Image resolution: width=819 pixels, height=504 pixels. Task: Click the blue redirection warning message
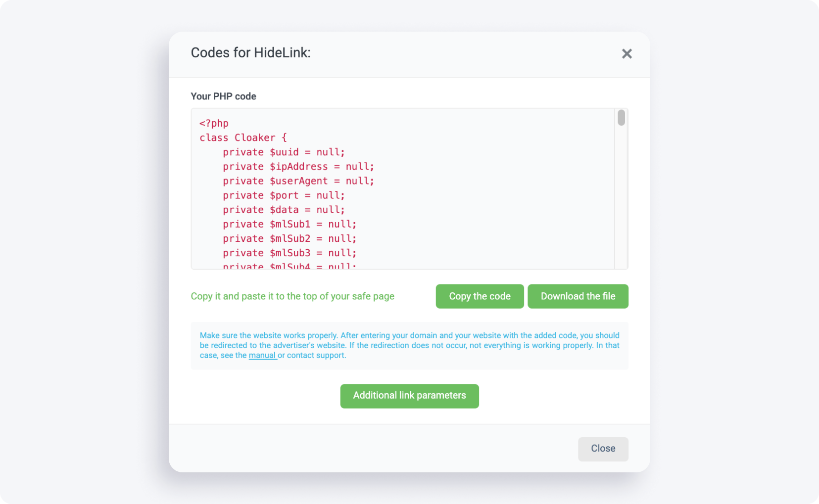pos(409,345)
